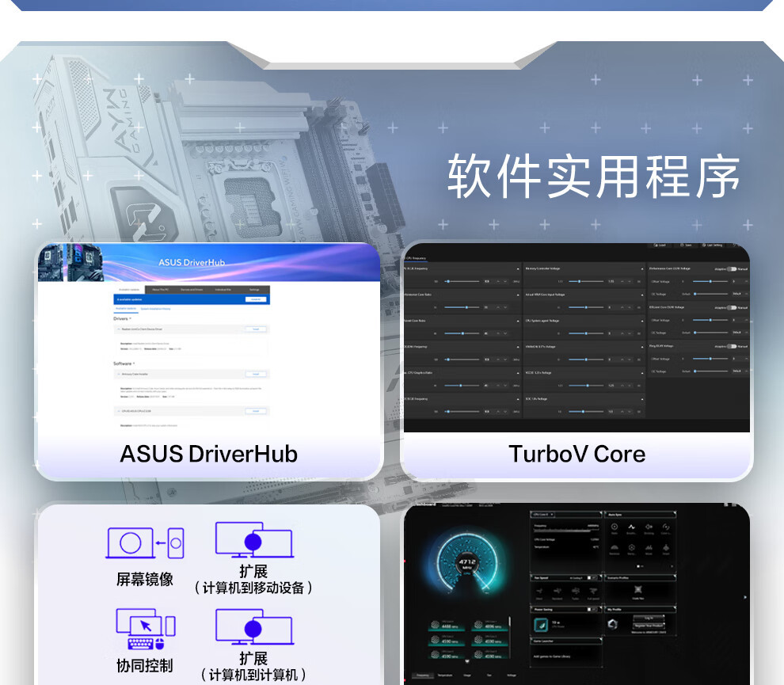
Task: Click the 4712 MHz CPU frequency gauge
Action: (467, 561)
